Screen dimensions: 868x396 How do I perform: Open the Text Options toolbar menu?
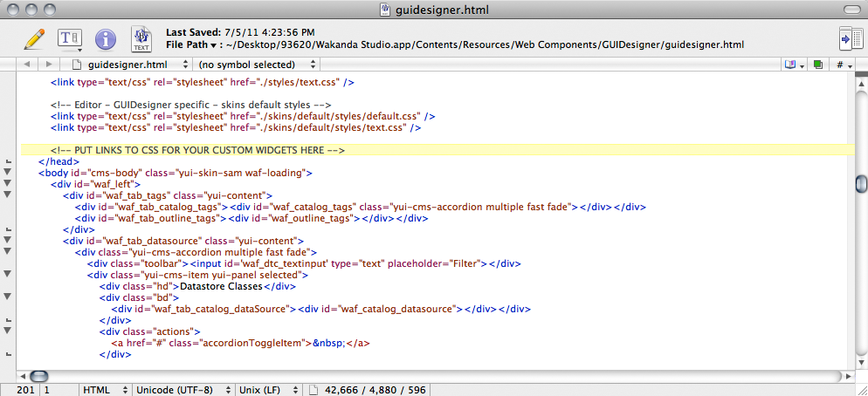click(69, 39)
